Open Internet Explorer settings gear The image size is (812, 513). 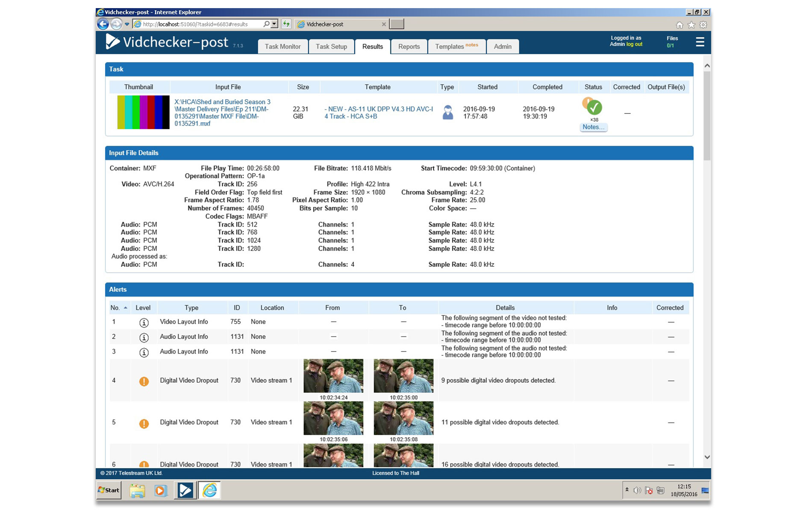coord(703,25)
